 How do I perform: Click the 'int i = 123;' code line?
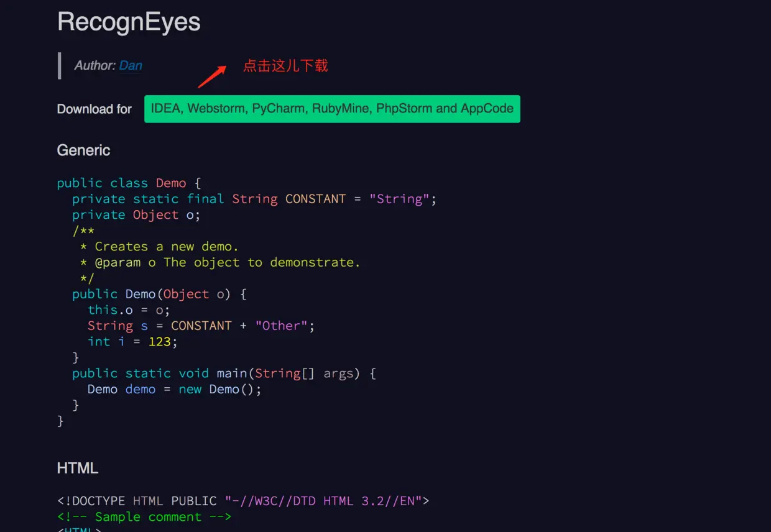(132, 341)
